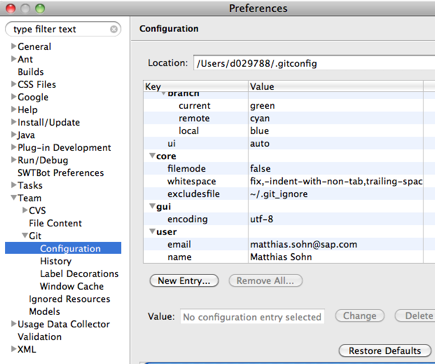435x364 pixels.
Task: Open SWTBot Preferences page
Action: (61, 173)
